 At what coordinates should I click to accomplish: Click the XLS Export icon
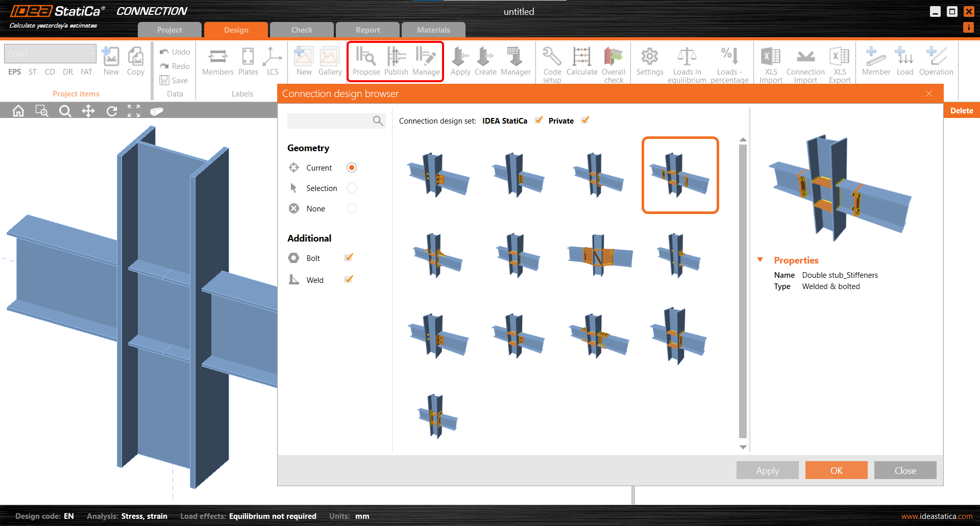[x=840, y=62]
